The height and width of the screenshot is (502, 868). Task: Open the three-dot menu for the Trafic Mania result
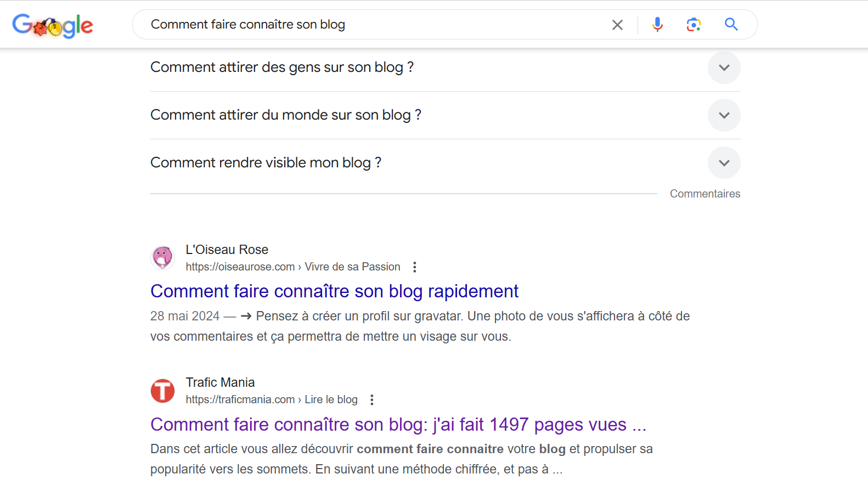tap(372, 400)
